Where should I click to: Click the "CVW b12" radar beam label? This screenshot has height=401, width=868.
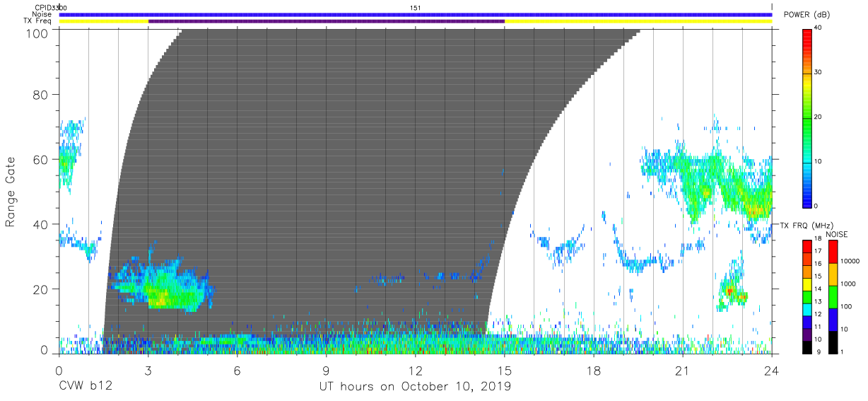(x=85, y=387)
